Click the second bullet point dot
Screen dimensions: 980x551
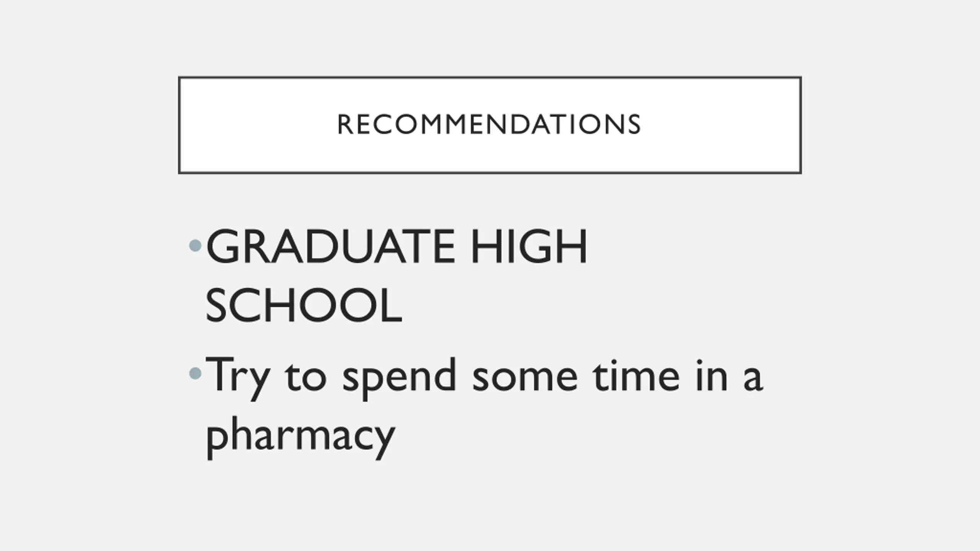(195, 373)
